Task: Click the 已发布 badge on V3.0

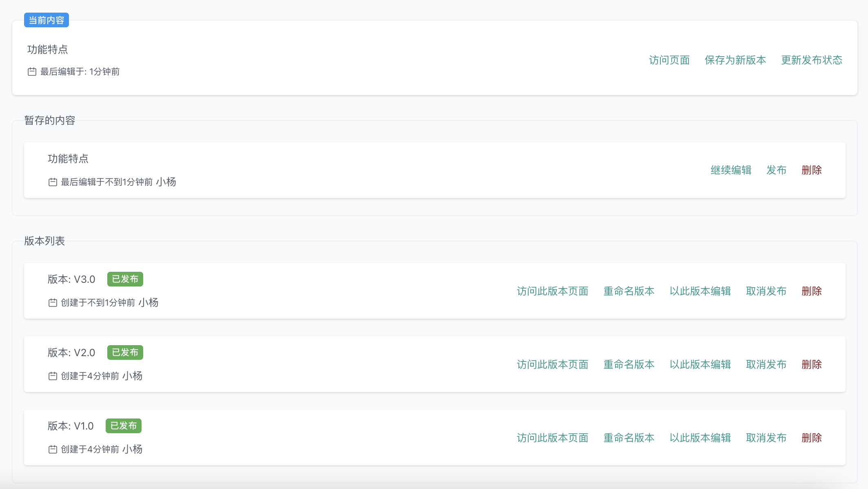Action: (x=125, y=279)
